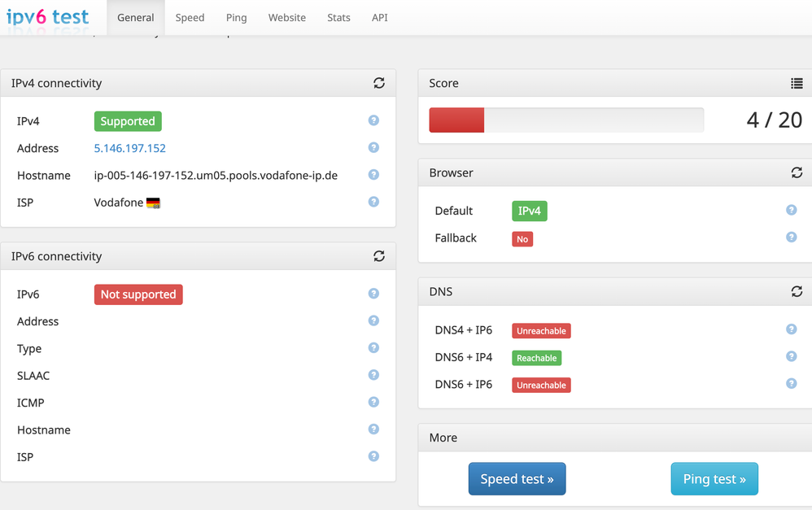Click the SLAAC label
Viewport: 812px width, 510px height.
click(33, 375)
